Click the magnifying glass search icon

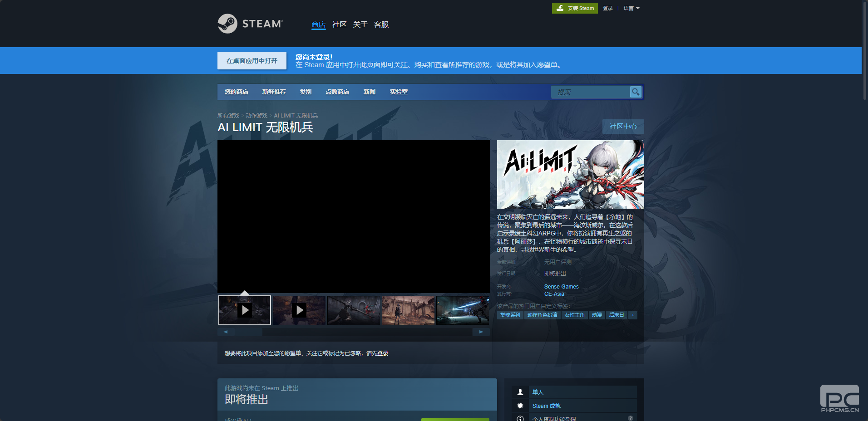tap(636, 92)
